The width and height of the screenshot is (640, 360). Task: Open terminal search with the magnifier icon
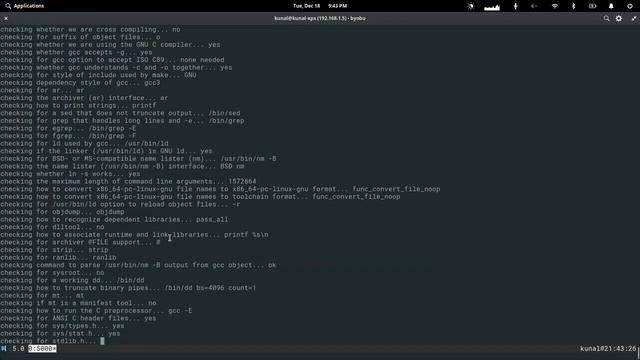607,18
